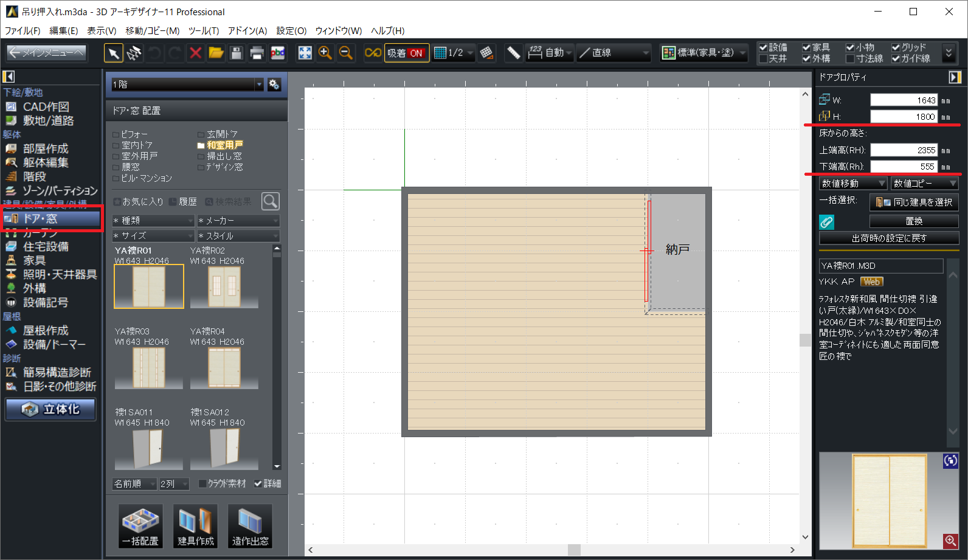
Task: Select the YA襖R02 door thumbnail
Action: tap(224, 286)
